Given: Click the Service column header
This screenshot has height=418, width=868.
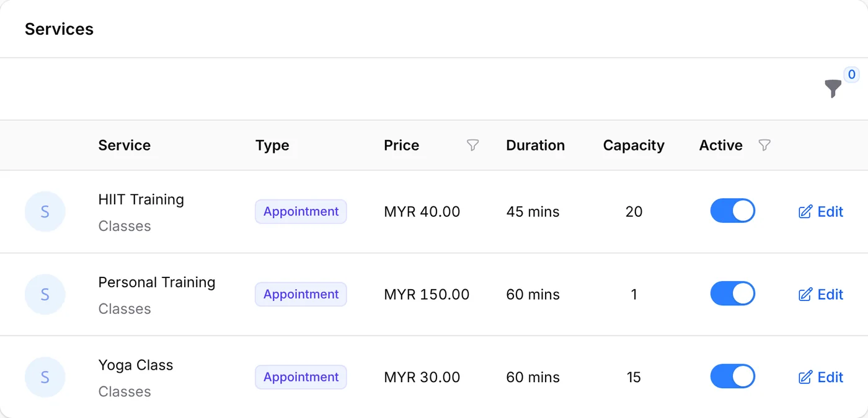Looking at the screenshot, I should point(125,146).
